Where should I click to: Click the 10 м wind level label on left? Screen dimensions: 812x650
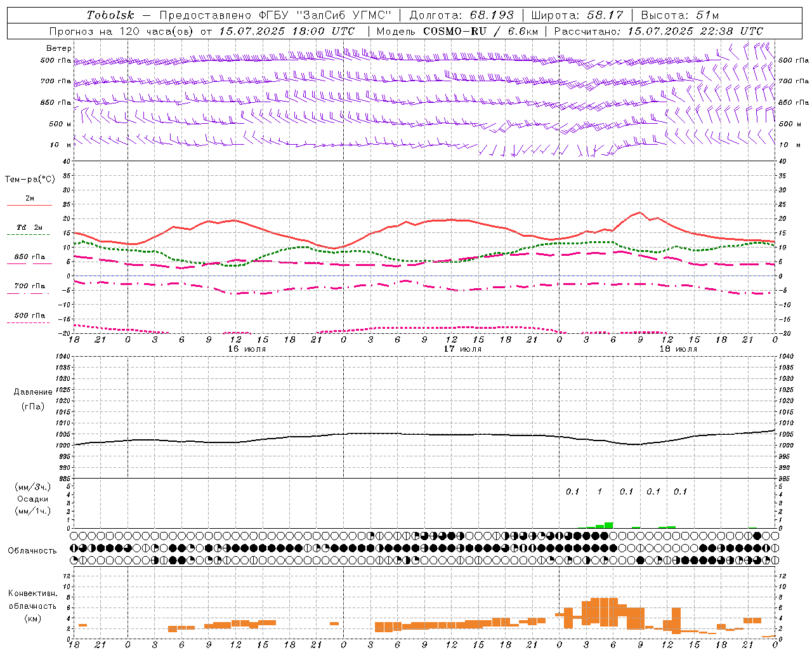click(x=61, y=145)
